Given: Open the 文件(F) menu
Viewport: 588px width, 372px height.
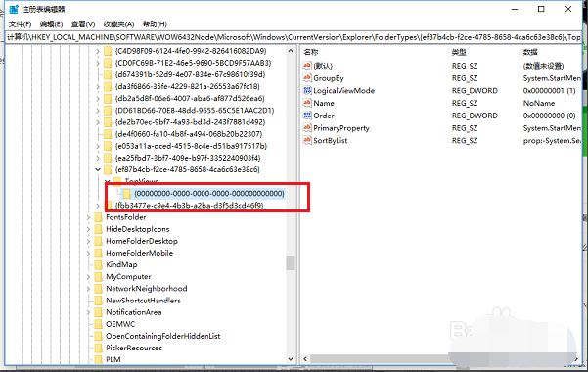Looking at the screenshot, I should (x=20, y=24).
